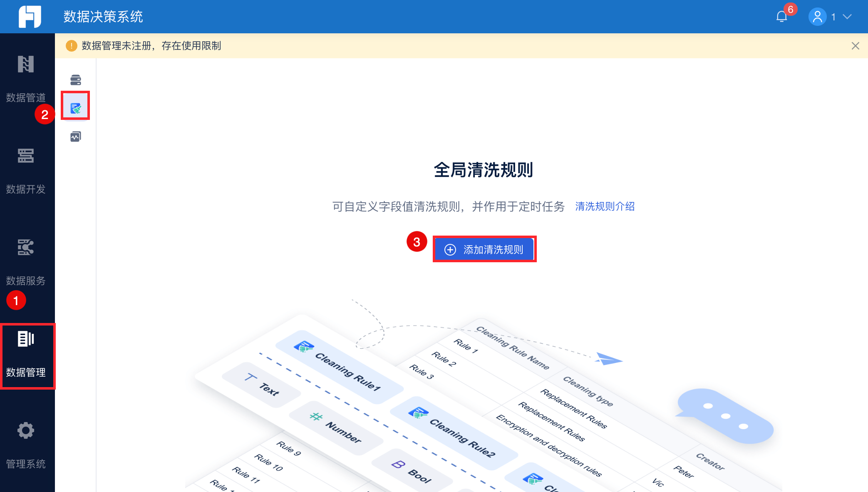Open the data source stack icon

pyautogui.click(x=76, y=80)
